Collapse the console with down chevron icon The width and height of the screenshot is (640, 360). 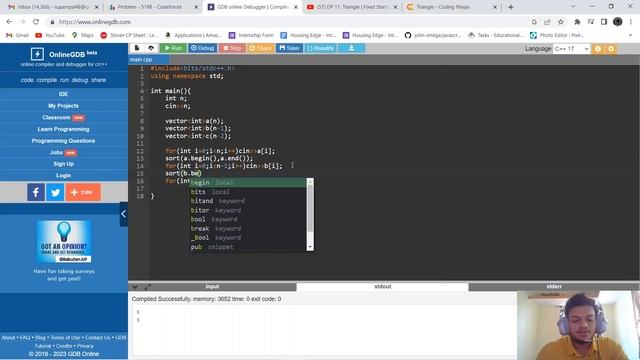(135, 287)
